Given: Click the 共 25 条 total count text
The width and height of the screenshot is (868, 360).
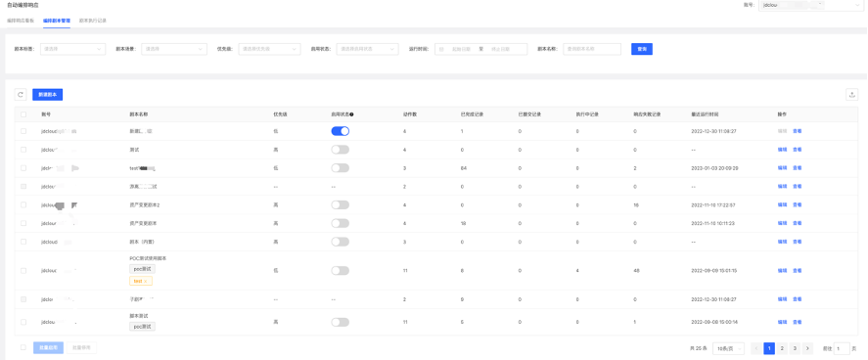Looking at the screenshot, I should pyautogui.click(x=699, y=348).
